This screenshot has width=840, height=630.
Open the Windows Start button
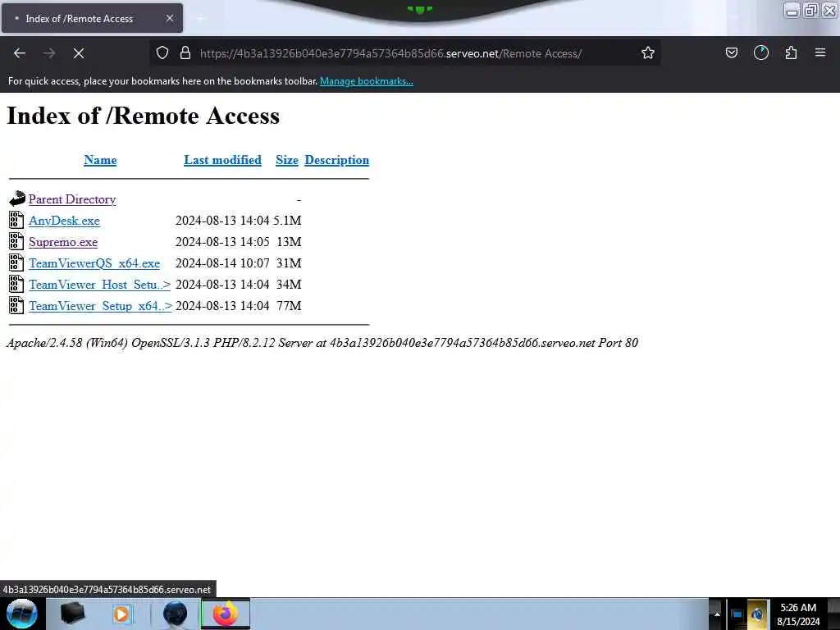(x=22, y=614)
